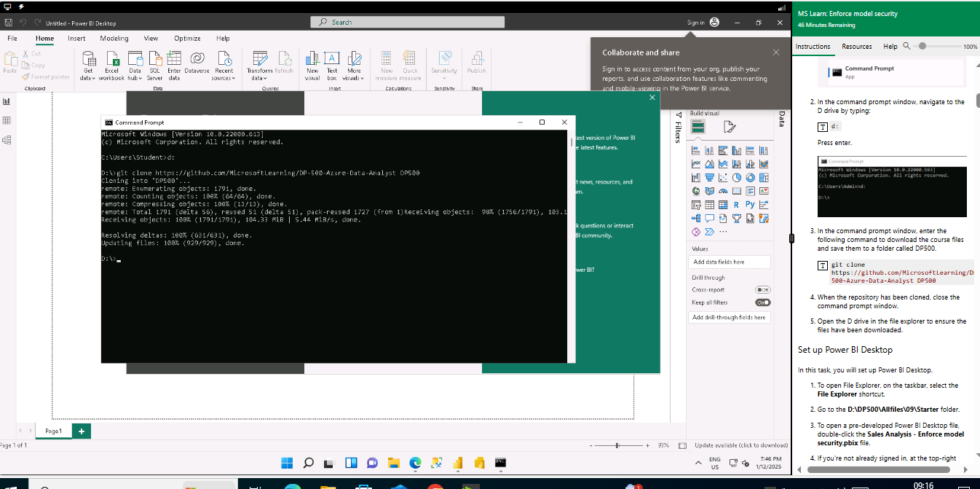Adjust the report zoom slider
Screen dimensions: 980x489
(617, 445)
